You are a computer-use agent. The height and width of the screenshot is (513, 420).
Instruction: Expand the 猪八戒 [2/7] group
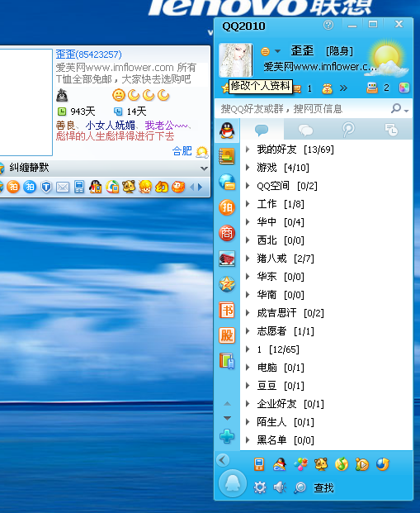[x=248, y=259]
